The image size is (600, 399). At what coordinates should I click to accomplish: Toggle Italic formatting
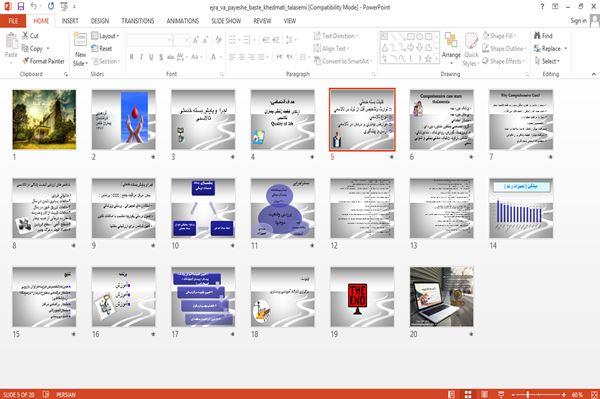pyautogui.click(x=141, y=57)
